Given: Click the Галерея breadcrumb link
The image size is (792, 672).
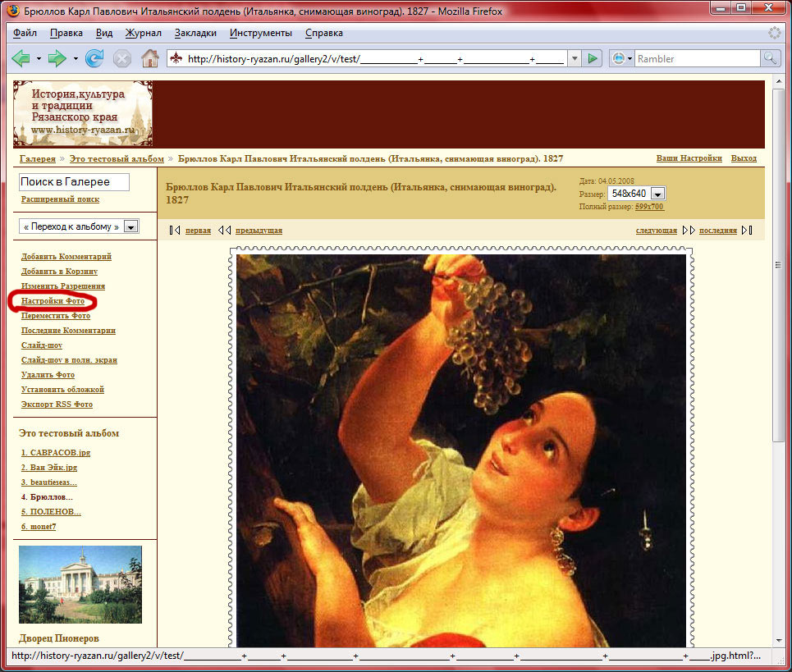Looking at the screenshot, I should pos(38,158).
